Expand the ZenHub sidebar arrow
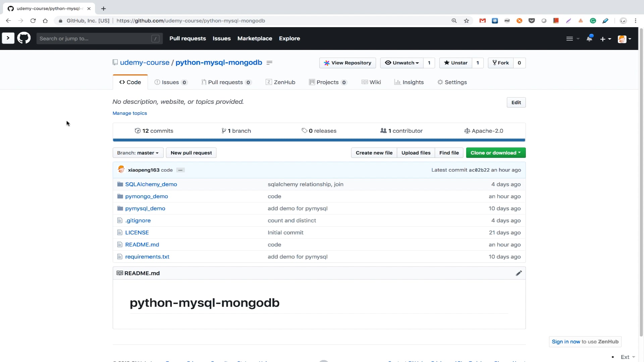 (x=8, y=38)
